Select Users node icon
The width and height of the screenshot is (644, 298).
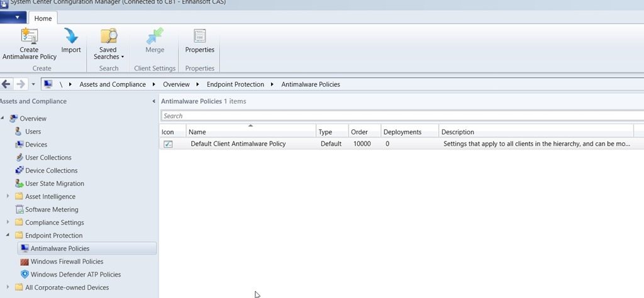18,131
